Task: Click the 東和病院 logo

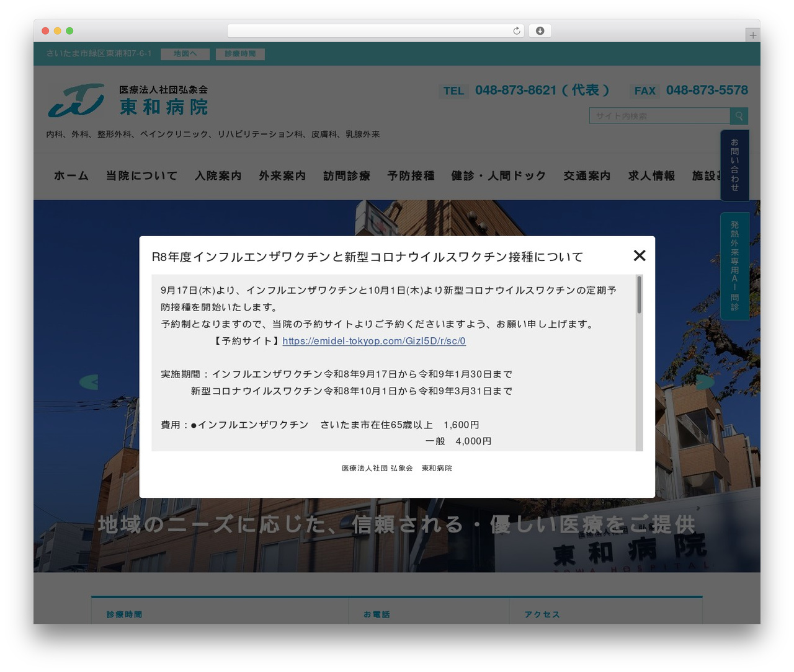Action: (x=128, y=100)
